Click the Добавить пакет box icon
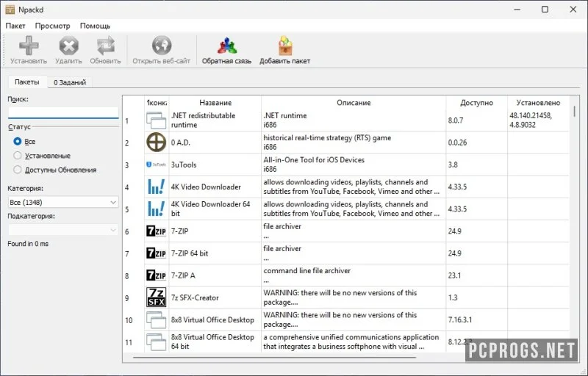This screenshot has height=376, width=588. tap(285, 46)
